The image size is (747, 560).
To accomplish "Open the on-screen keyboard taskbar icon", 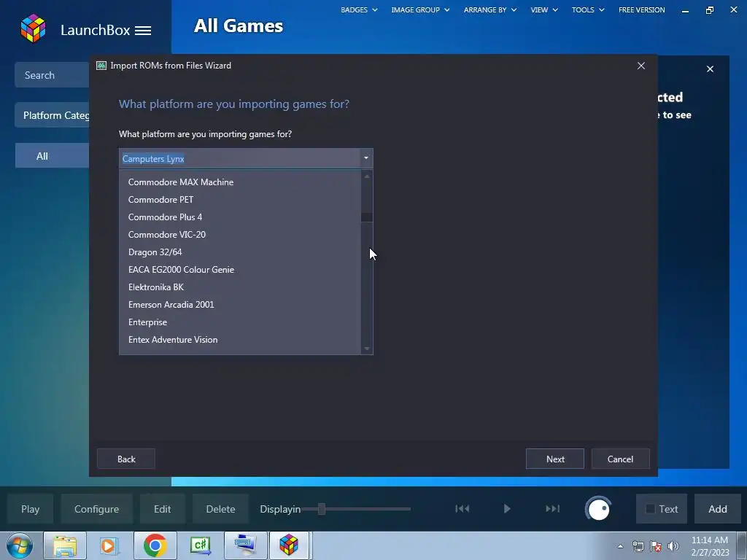I will pos(245,545).
